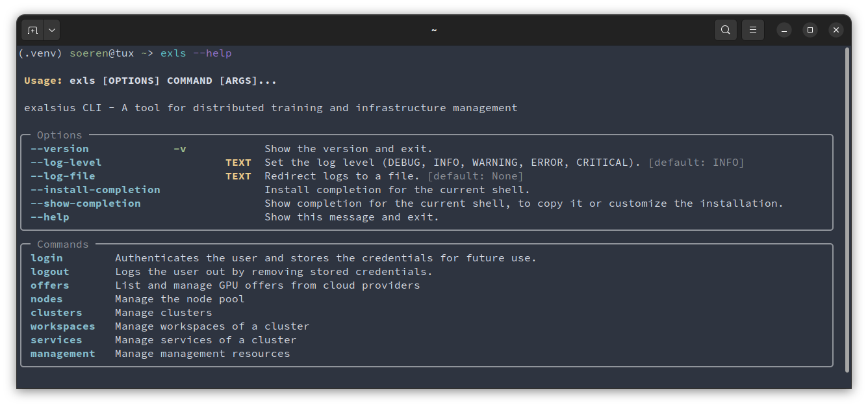Click the --install-completion option
This screenshot has width=868, height=407.
(x=95, y=189)
